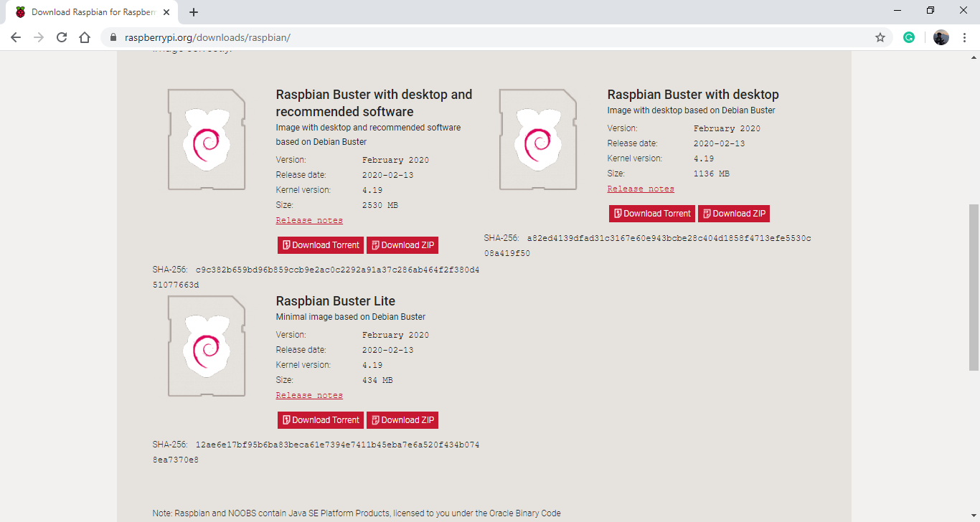Click the address bar URL field

click(x=495, y=37)
